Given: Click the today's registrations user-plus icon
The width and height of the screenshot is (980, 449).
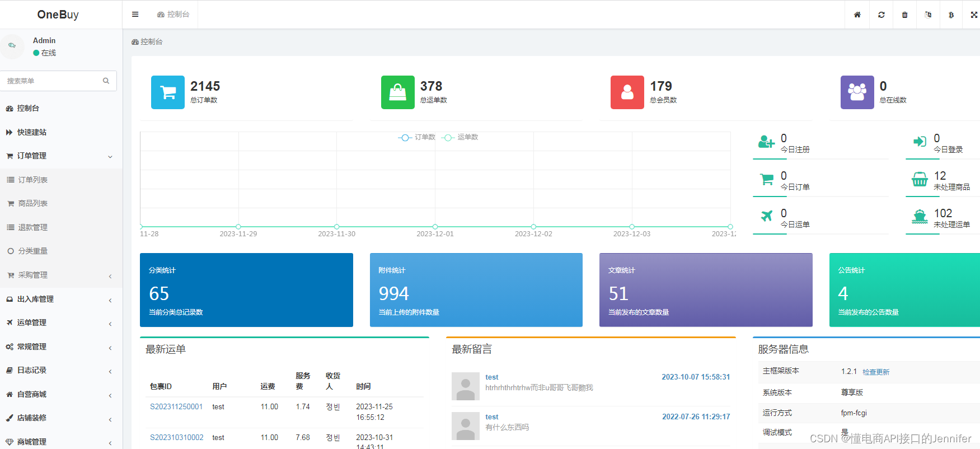Looking at the screenshot, I should coord(766,142).
